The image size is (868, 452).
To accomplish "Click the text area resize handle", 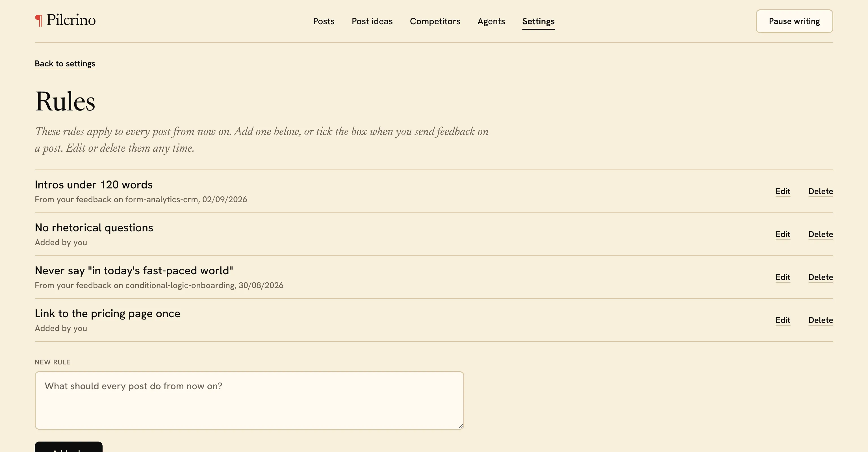I will [x=460, y=426].
